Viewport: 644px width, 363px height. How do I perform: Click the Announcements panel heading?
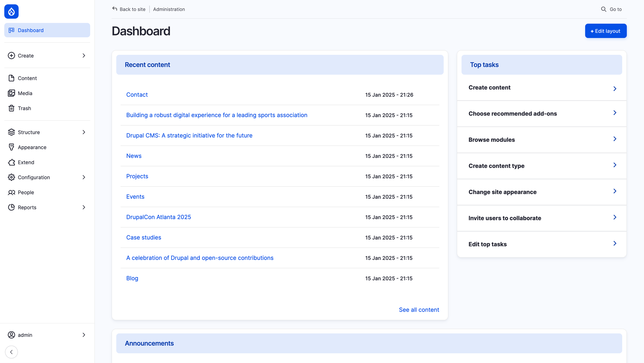tap(149, 343)
